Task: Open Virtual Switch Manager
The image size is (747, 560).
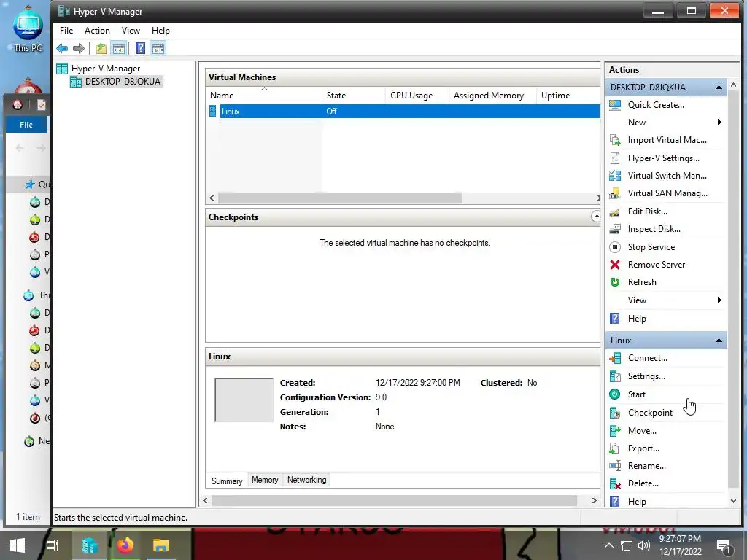Action: coord(667,176)
